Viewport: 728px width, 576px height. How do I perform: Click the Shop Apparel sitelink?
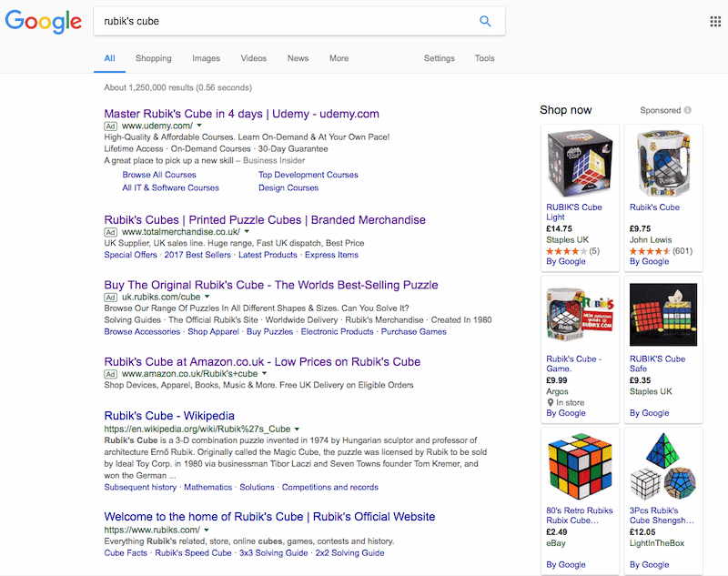(213, 331)
